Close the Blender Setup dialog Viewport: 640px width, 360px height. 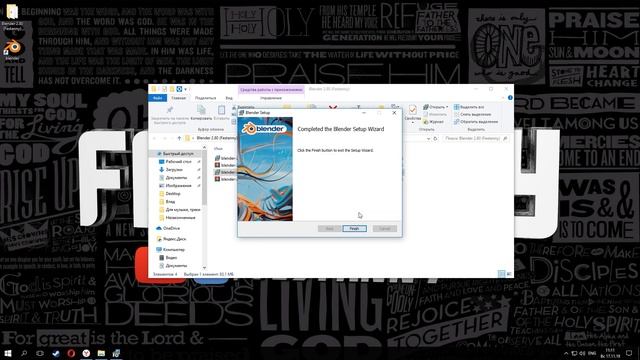pyautogui.click(x=394, y=113)
